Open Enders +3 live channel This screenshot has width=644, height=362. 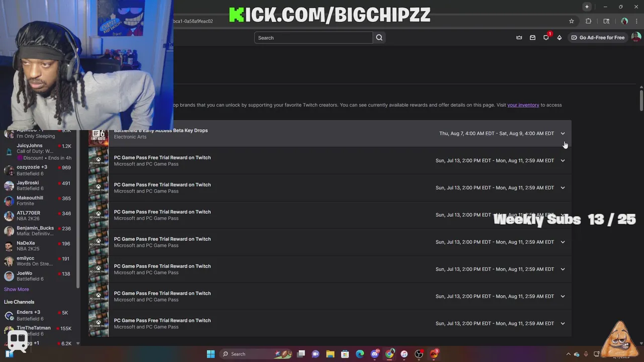pyautogui.click(x=38, y=315)
